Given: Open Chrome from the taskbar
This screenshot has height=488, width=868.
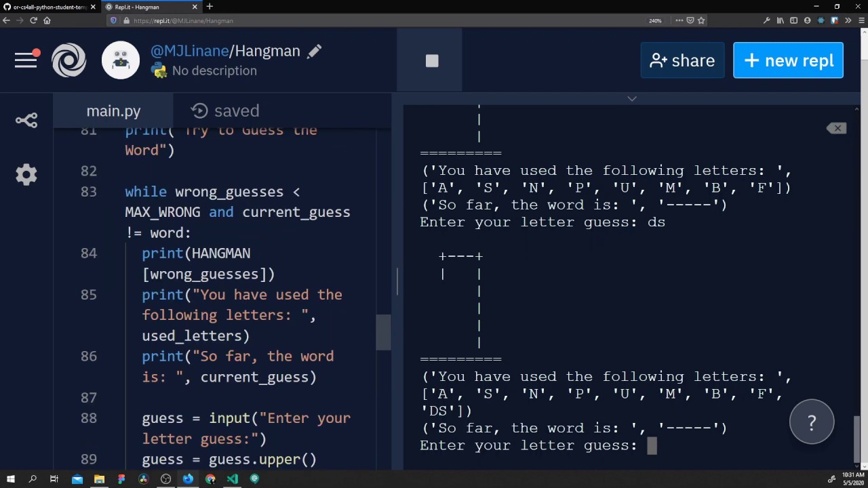Looking at the screenshot, I should point(210,479).
